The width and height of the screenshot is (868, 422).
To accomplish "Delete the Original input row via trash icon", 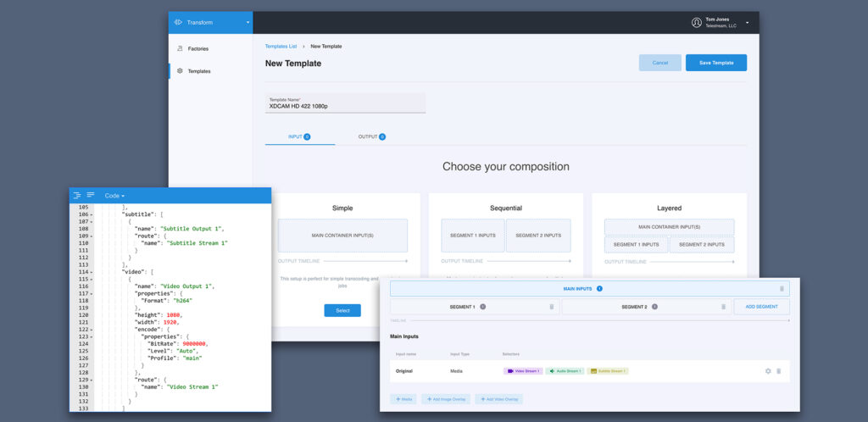I will pyautogui.click(x=778, y=371).
